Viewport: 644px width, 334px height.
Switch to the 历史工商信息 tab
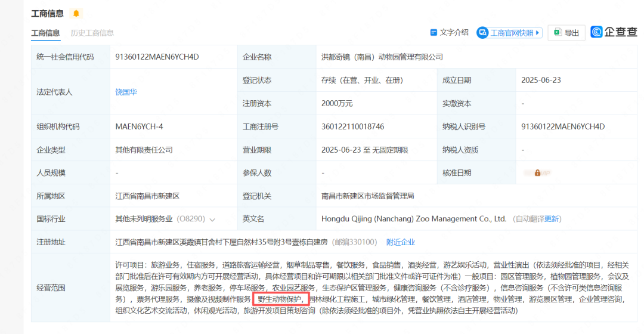pyautogui.click(x=92, y=33)
